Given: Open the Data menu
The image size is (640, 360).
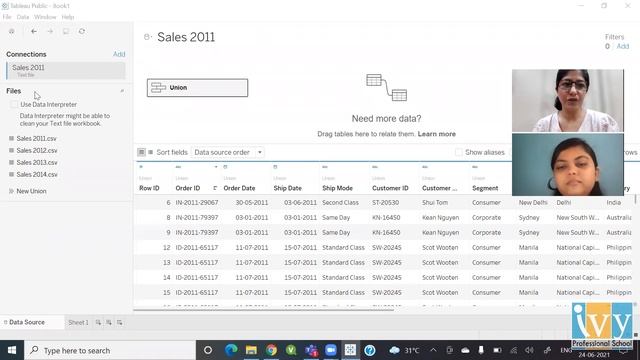Looking at the screenshot, I should 23,17.
